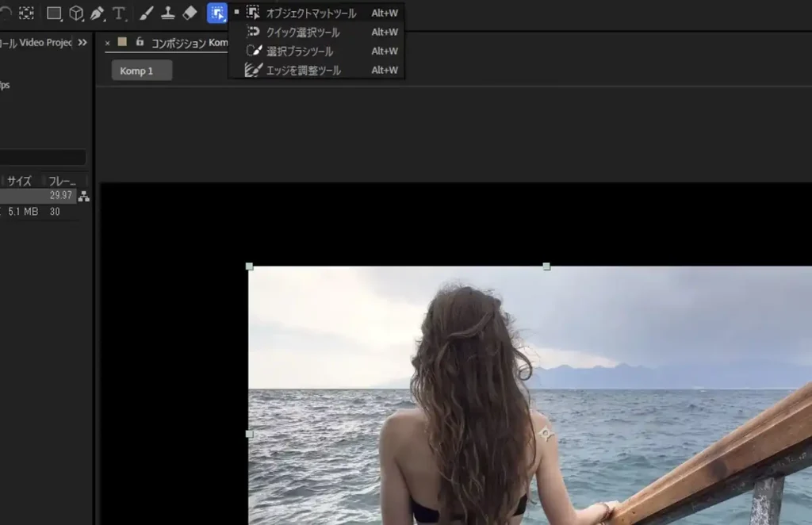
Task: Choose 選択ブラシツール from the flyout menu
Action: point(300,52)
